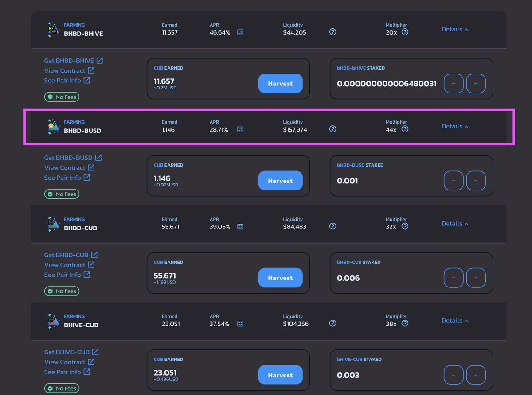Harvest 11.657 CUB earned
The width and height of the screenshot is (532, 395).
coord(280,84)
